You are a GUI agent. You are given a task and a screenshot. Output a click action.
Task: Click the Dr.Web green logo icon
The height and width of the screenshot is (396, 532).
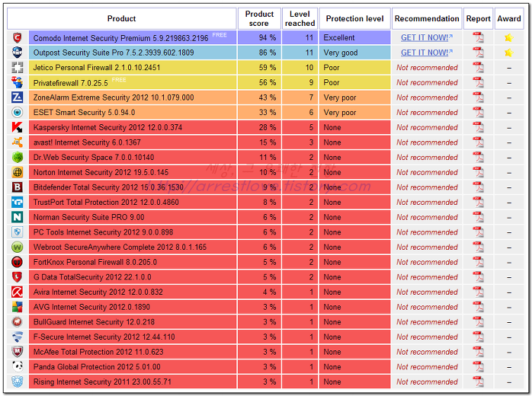pos(18,158)
